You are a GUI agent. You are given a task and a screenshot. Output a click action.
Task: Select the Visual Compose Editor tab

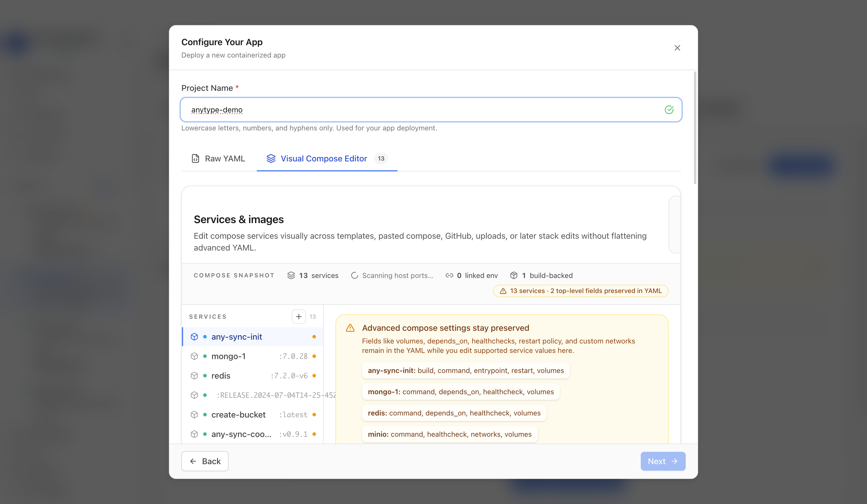[327, 158]
